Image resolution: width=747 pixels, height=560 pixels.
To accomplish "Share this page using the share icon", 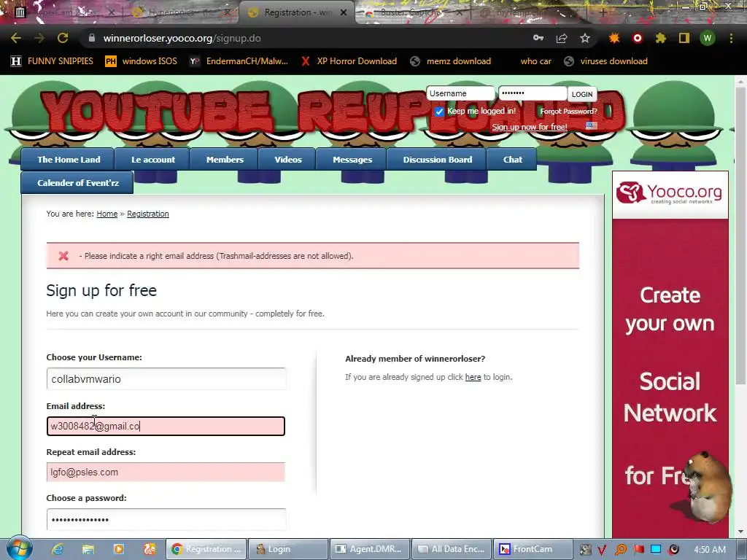I will (x=562, y=38).
